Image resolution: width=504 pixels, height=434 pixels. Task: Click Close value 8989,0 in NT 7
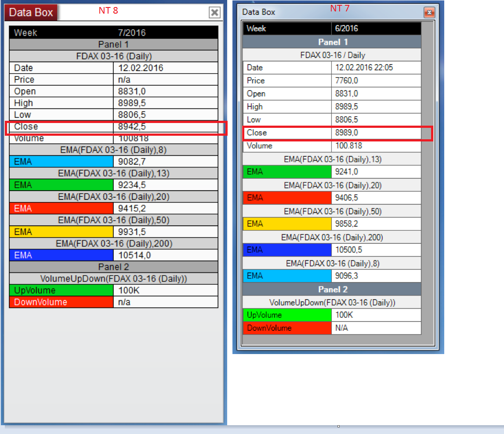(x=376, y=133)
